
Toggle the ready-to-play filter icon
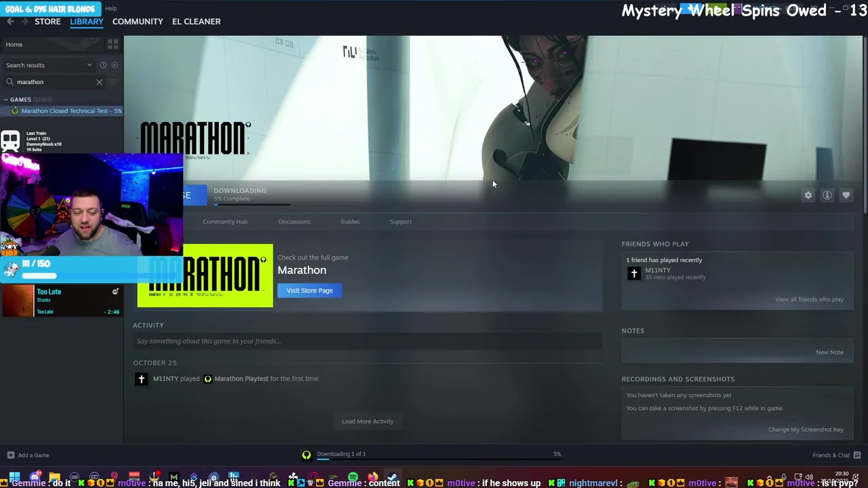point(115,65)
